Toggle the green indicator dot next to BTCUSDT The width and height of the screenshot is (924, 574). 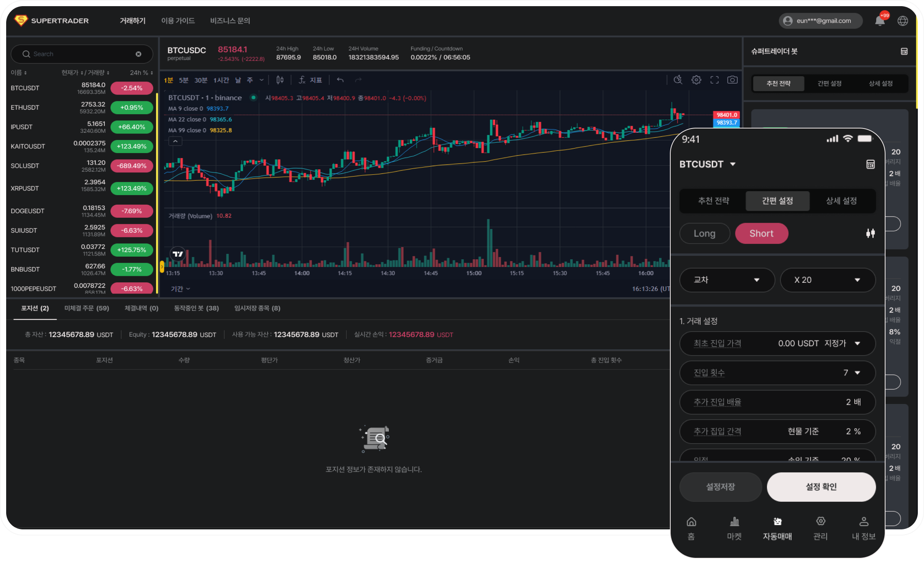(254, 98)
